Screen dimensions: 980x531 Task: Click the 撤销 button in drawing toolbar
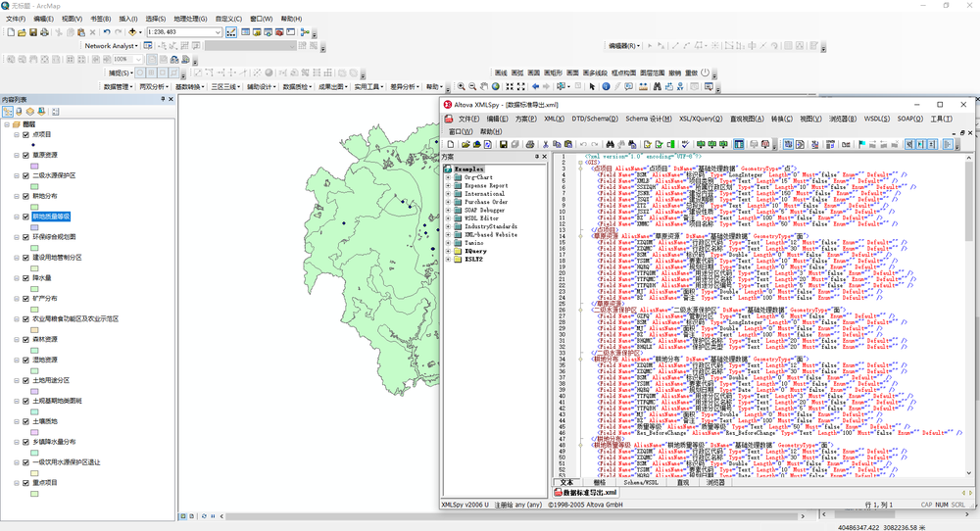pyautogui.click(x=674, y=73)
